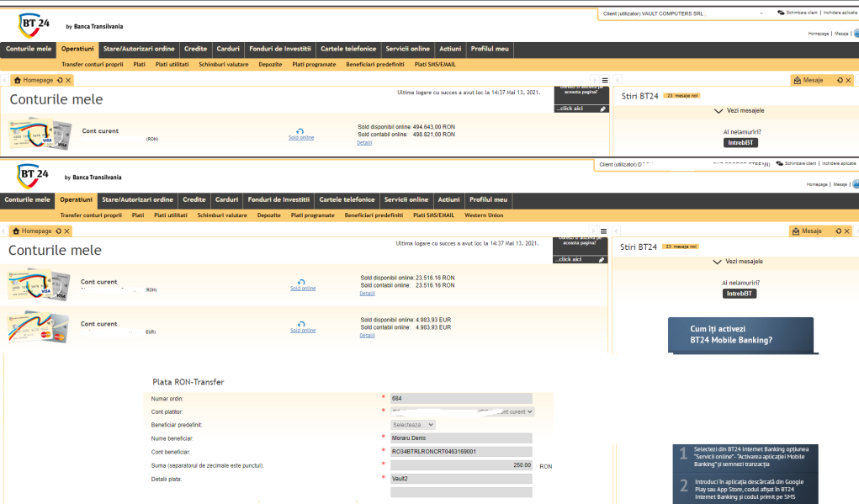Screen dimensions: 859x504
Task: Click the 'Sold online' link for 23.516.16 RON
Action: [303, 288]
